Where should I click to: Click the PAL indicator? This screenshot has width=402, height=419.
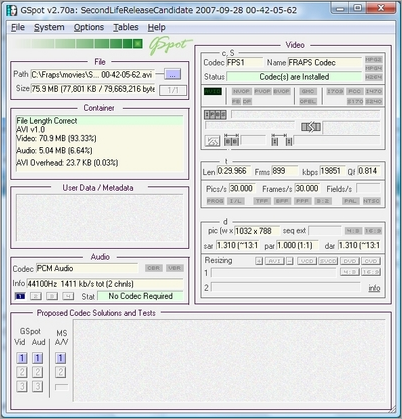(351, 201)
